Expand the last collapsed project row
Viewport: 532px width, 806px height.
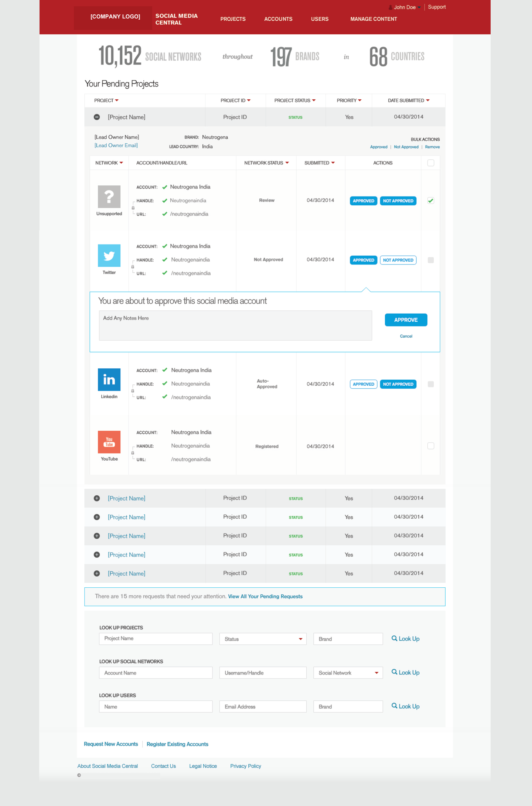(97, 574)
